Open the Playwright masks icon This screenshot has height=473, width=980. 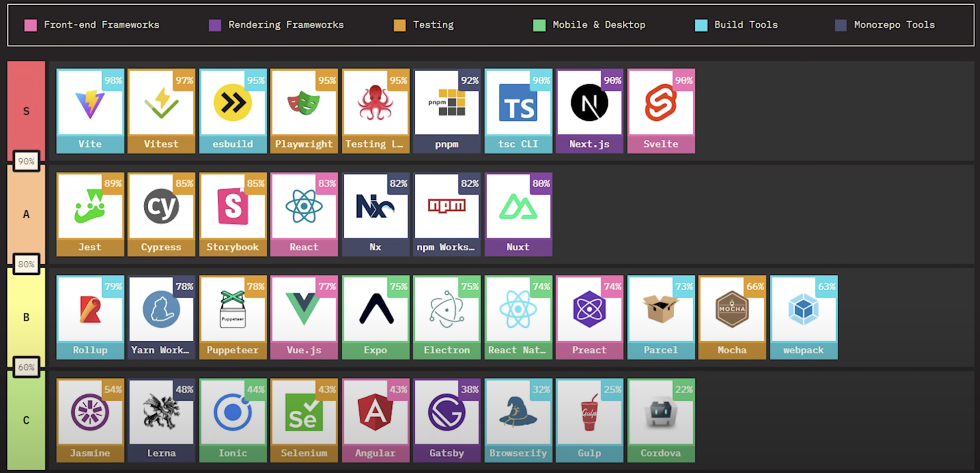[x=304, y=103]
